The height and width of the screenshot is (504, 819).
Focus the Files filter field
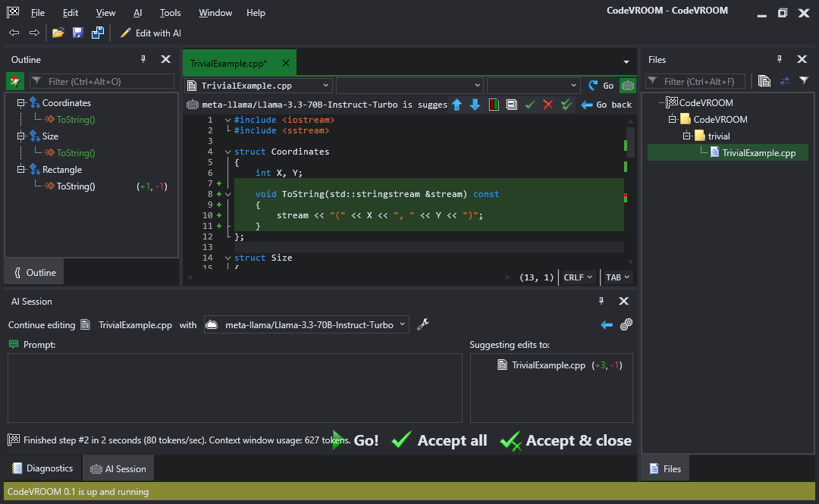[695, 82]
